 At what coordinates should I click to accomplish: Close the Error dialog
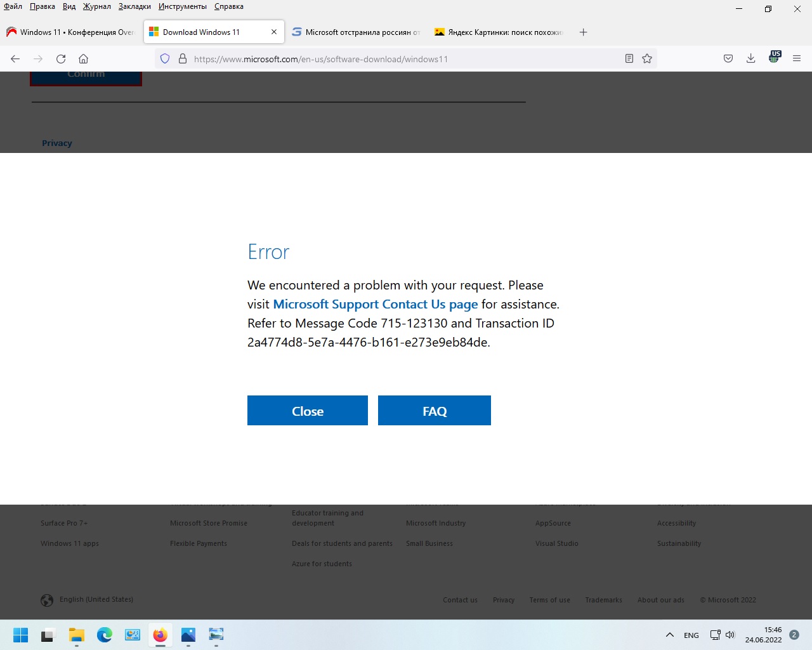tap(308, 411)
